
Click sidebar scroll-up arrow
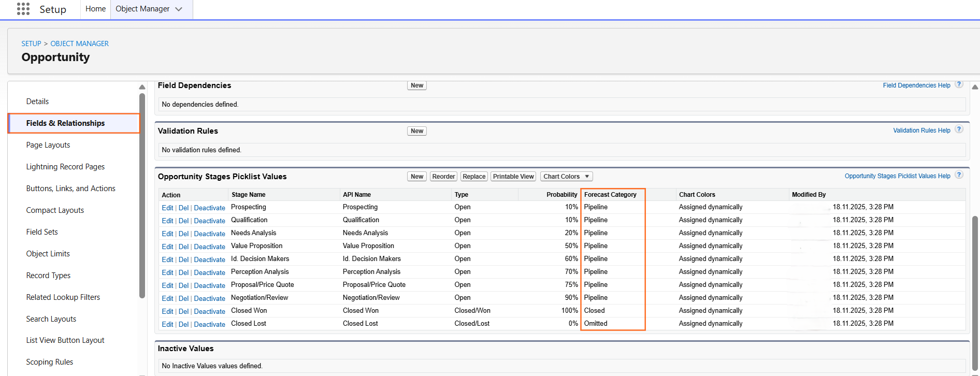142,87
